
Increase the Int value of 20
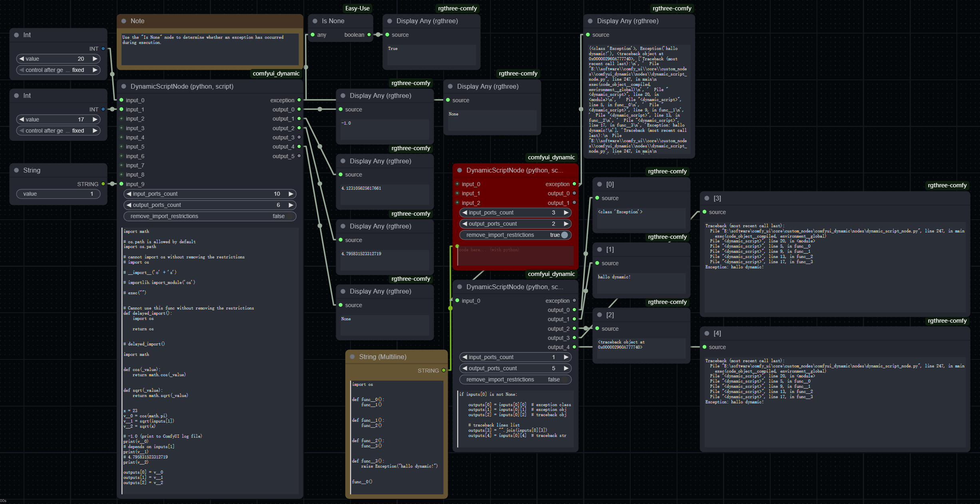pos(95,59)
